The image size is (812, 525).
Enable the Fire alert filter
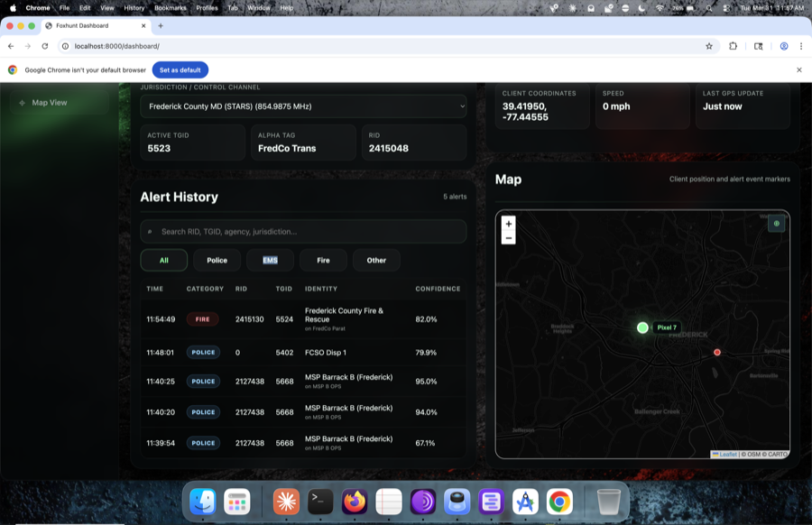(322, 260)
